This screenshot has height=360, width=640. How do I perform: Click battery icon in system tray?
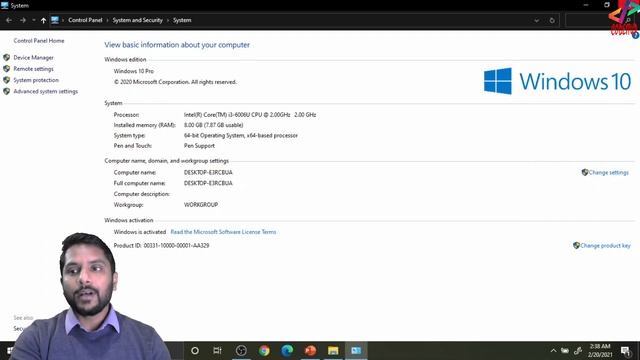(x=565, y=351)
